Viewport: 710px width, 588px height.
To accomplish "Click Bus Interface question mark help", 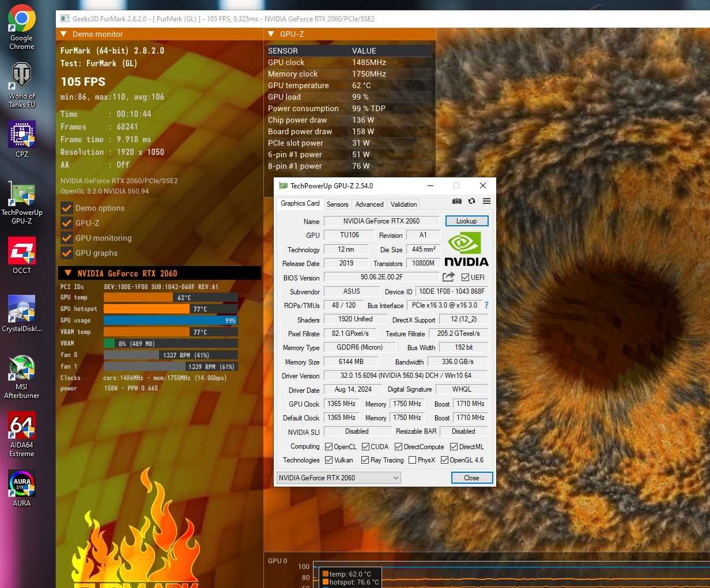I will pos(486,305).
